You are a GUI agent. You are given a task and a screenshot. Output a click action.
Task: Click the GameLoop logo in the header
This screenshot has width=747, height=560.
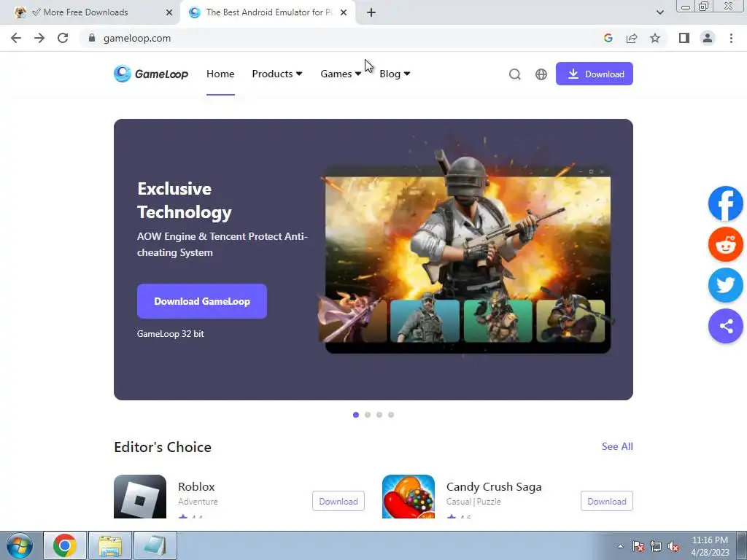[151, 74]
